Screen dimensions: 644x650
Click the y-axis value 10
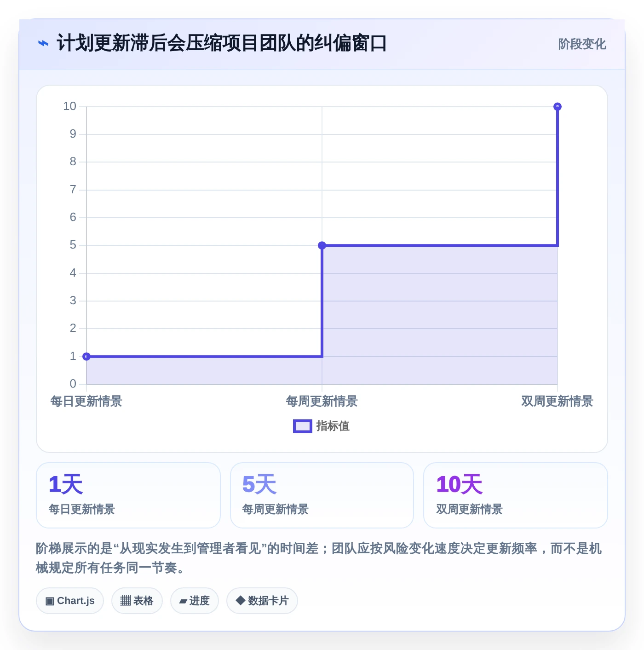coord(69,106)
